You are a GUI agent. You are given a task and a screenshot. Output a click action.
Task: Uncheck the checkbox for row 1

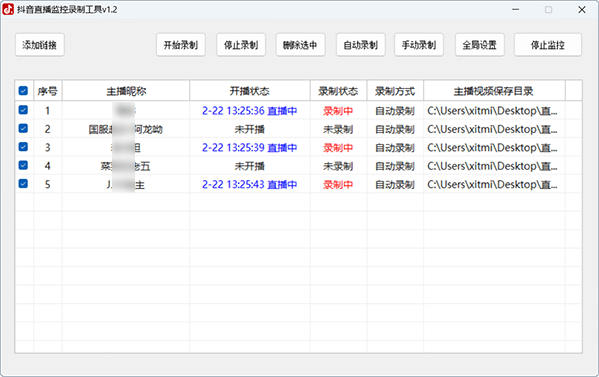(x=23, y=110)
